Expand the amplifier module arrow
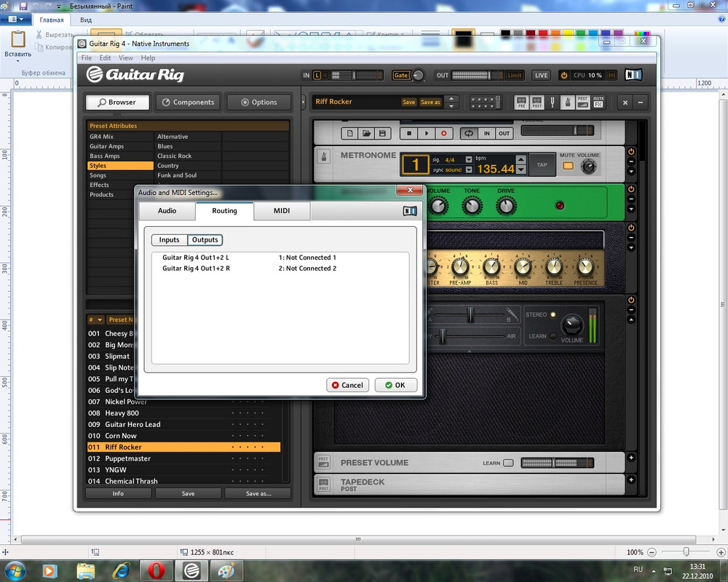The width and height of the screenshot is (728, 582). point(631,248)
